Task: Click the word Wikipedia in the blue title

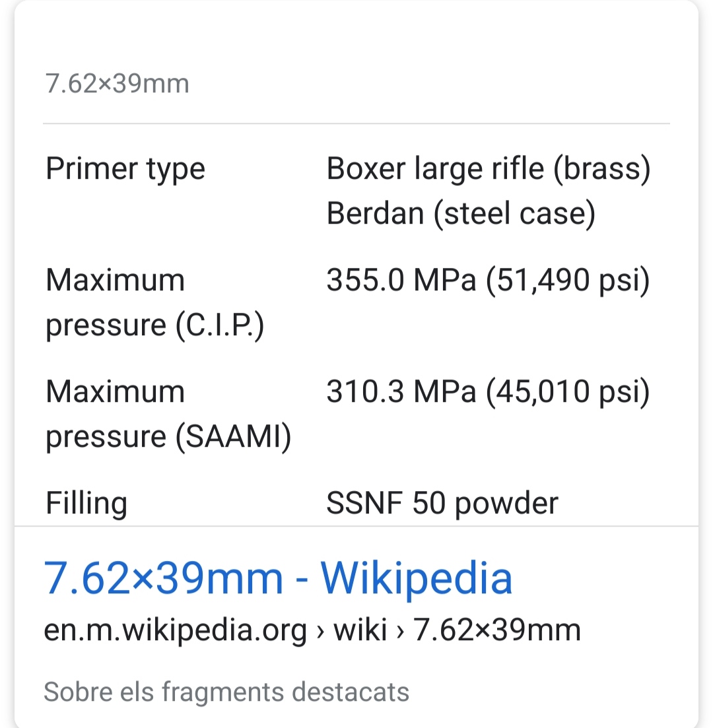Action: tap(417, 579)
